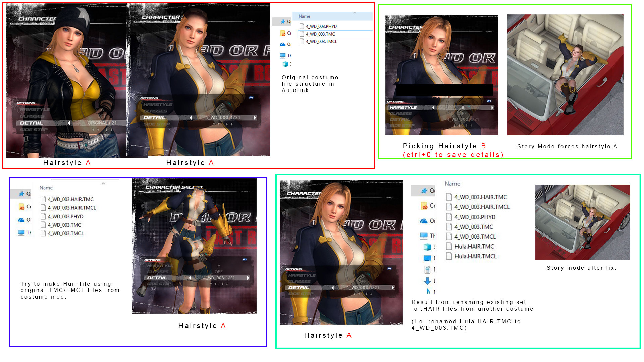Select SIDE STEP option on the Hairstyle B screen

(x=402, y=126)
